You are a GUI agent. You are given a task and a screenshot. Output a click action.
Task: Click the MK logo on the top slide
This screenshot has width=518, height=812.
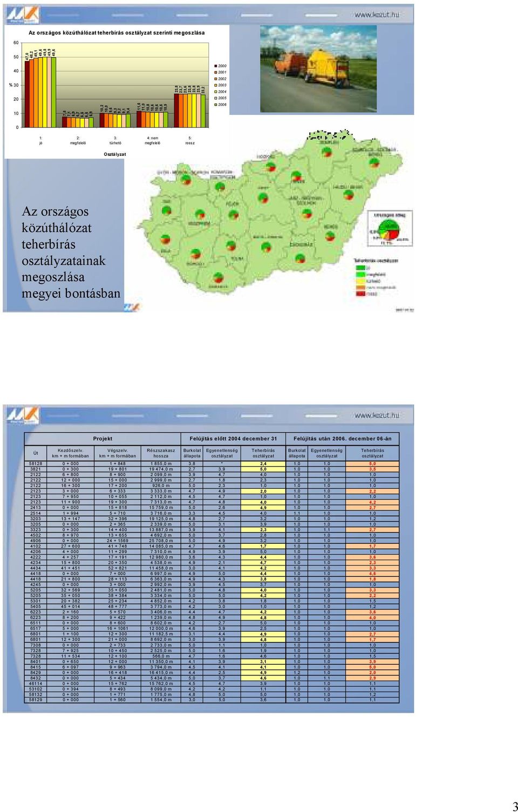(x=22, y=13)
